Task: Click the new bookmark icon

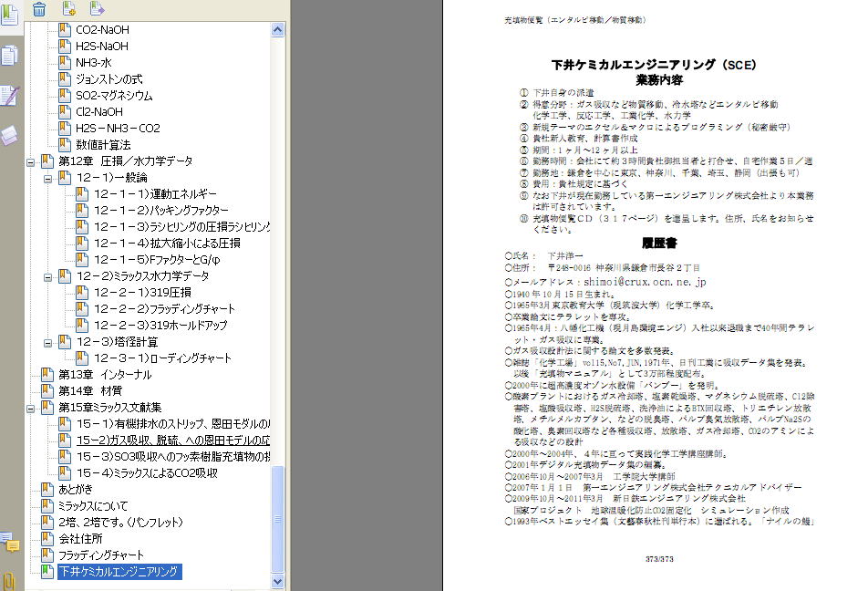Action: [x=68, y=8]
